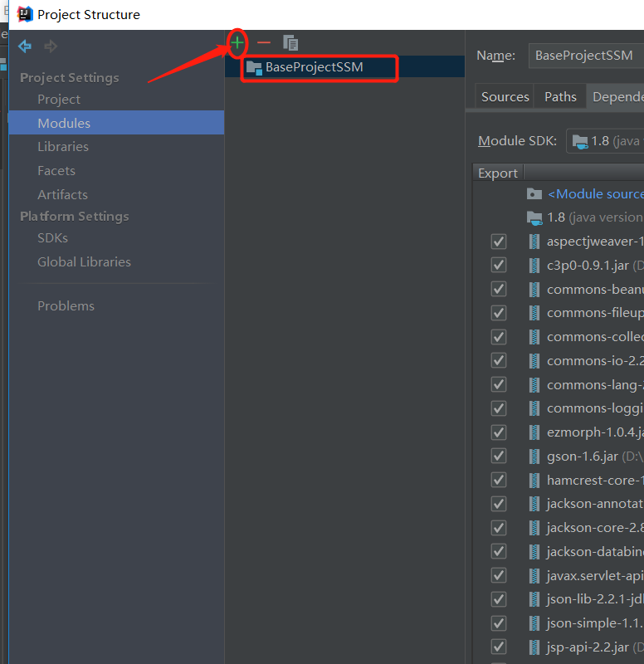Screen dimensions: 644x664
Task: Click the commons-lang jar library icon
Action: [534, 385]
